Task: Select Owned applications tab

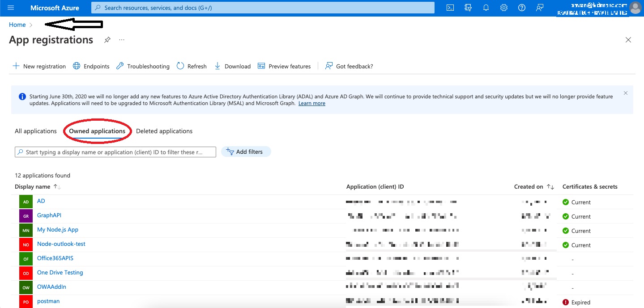Action: click(x=97, y=131)
